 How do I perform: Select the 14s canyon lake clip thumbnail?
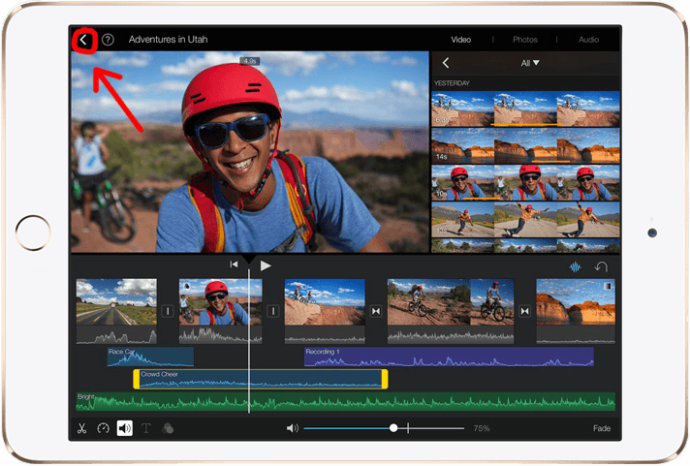pos(525,146)
